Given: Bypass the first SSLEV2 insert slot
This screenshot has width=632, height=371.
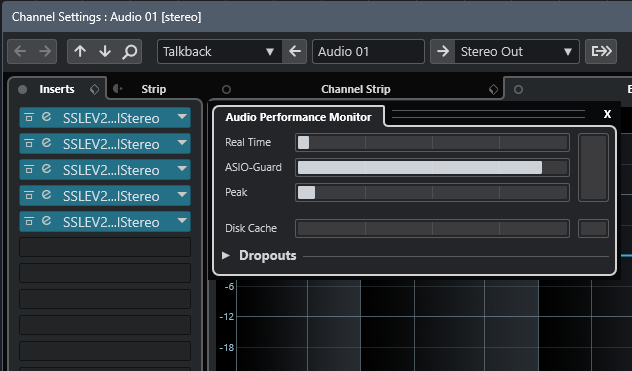Looking at the screenshot, I should point(29,117).
